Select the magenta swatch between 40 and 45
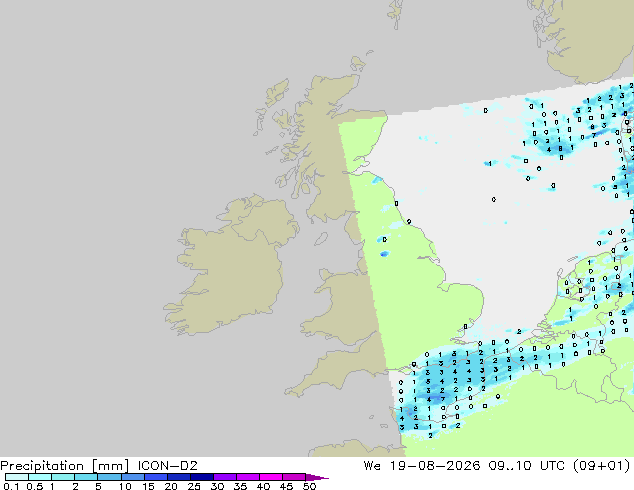 [x=271, y=477]
